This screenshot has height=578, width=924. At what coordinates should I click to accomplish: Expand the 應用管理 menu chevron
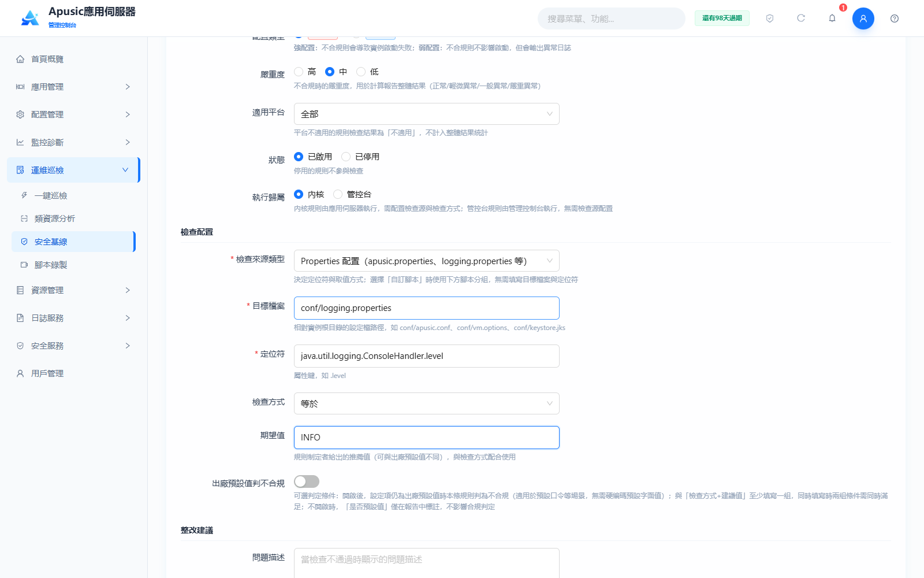click(x=128, y=87)
